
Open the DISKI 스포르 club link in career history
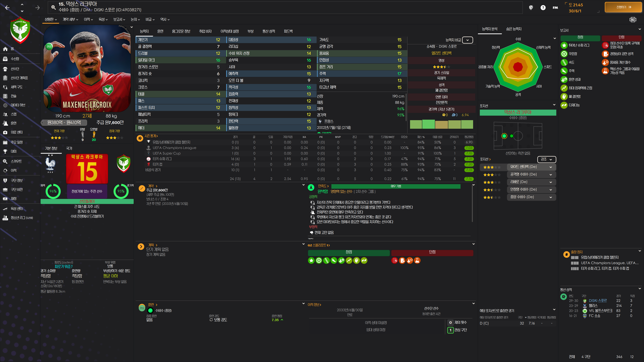click(x=598, y=301)
